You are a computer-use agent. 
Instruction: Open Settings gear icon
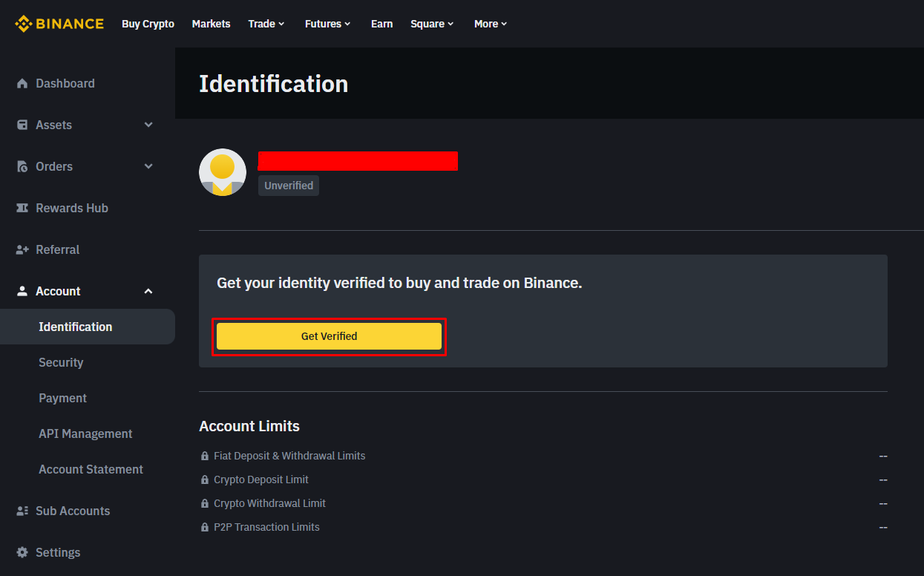click(x=22, y=552)
